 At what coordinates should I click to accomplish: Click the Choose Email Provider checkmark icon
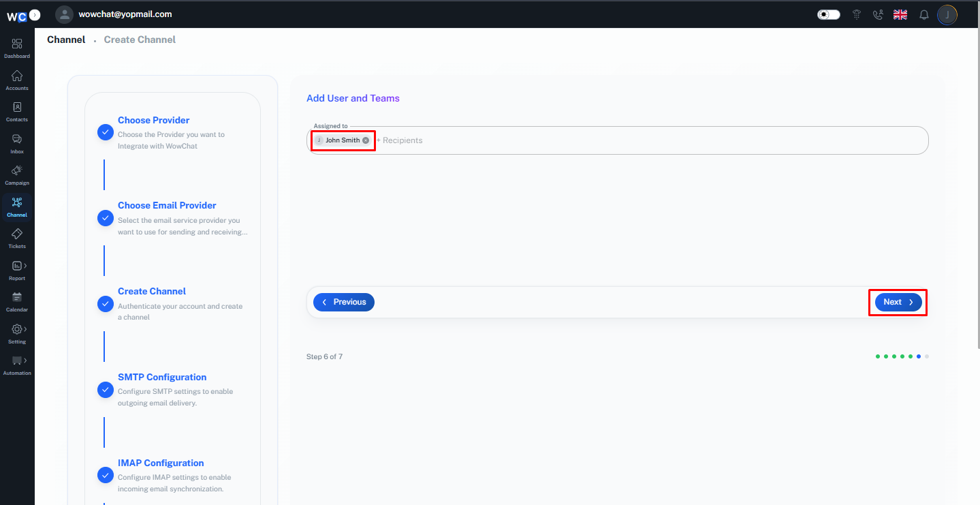click(x=106, y=218)
